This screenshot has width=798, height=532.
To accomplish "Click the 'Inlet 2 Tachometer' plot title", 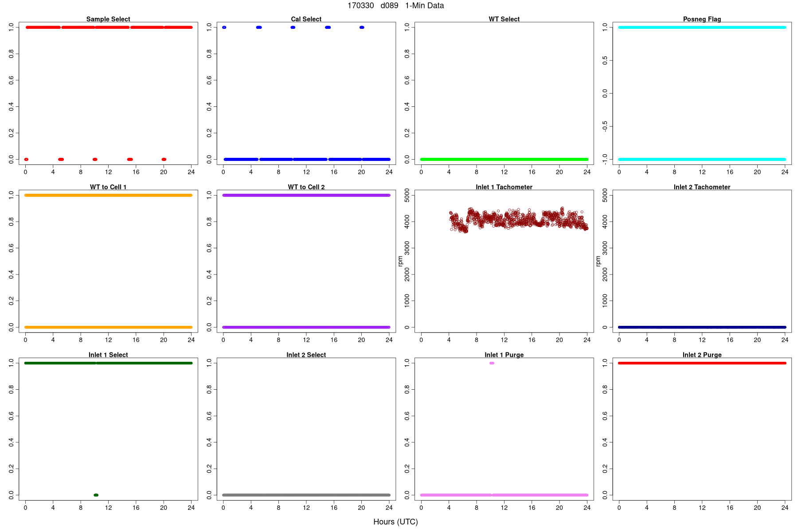I will (702, 187).
